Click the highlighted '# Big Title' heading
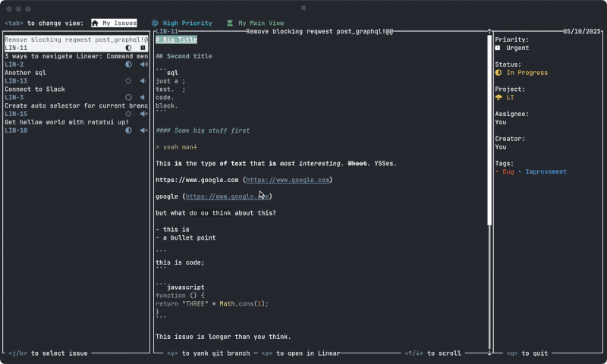607x364 pixels. pyautogui.click(x=177, y=39)
